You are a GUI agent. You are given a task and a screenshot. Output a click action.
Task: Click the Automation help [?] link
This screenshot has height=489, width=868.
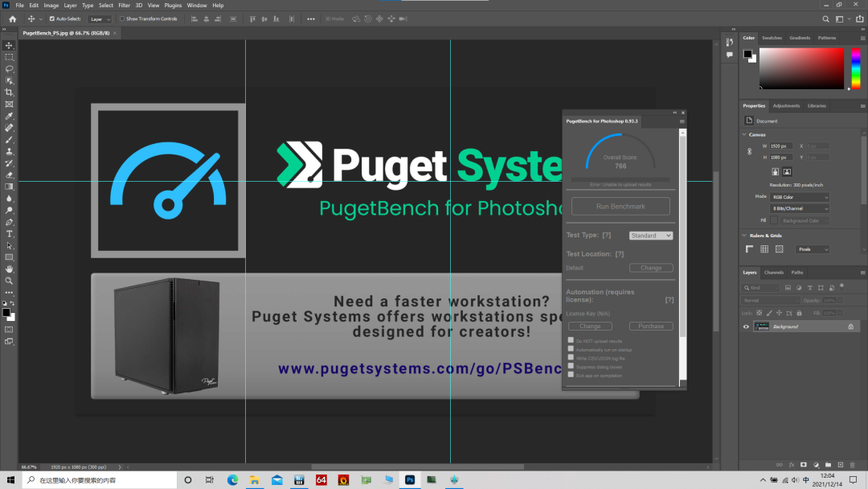pos(669,300)
